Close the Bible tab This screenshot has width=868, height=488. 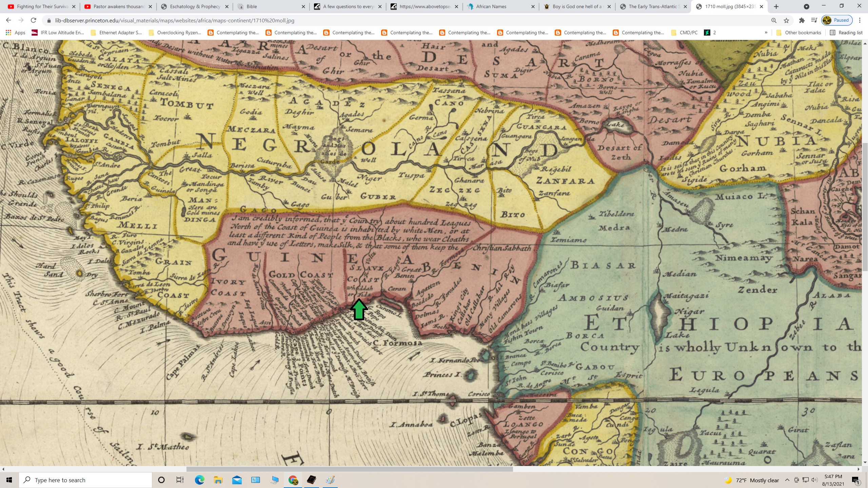(303, 6)
